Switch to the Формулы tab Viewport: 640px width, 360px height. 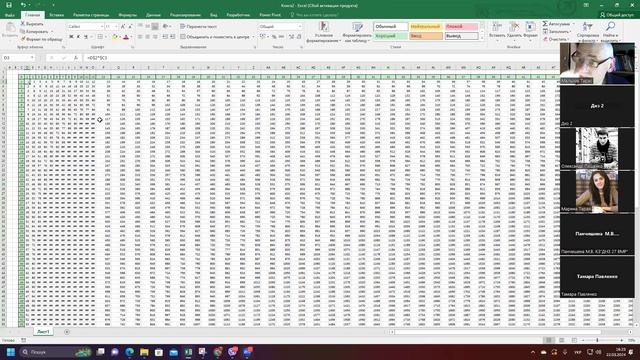127,15
